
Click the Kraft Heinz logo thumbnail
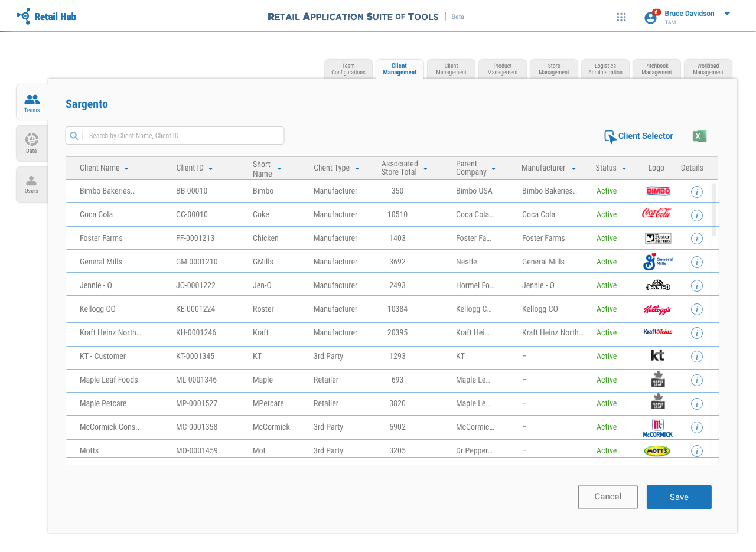658,332
